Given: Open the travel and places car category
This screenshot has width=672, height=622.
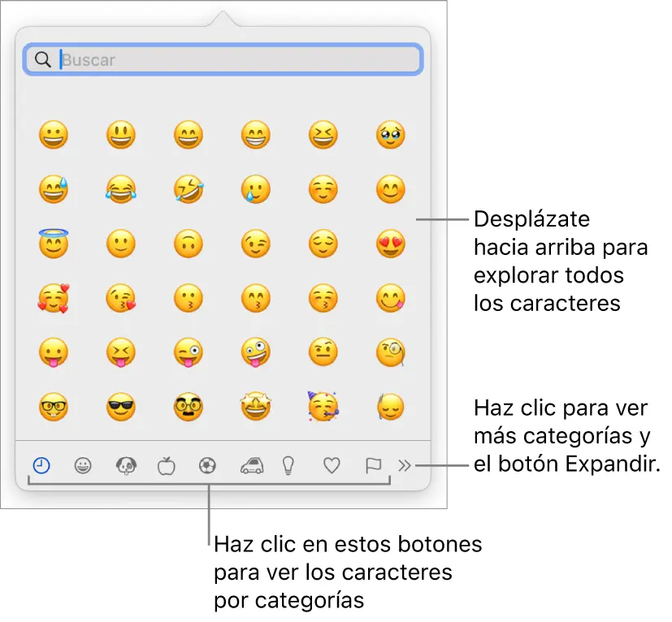Looking at the screenshot, I should [252, 465].
